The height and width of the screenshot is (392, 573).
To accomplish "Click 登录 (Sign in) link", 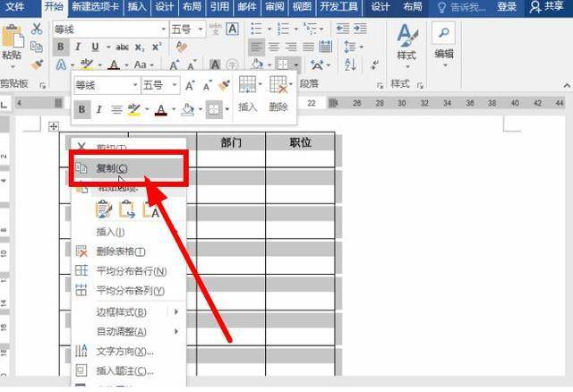I will click(x=507, y=7).
